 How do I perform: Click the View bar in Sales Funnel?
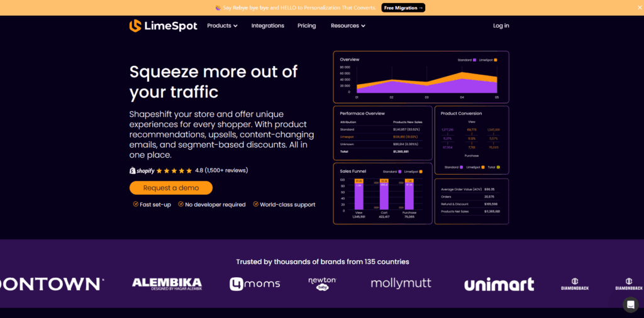(358, 194)
